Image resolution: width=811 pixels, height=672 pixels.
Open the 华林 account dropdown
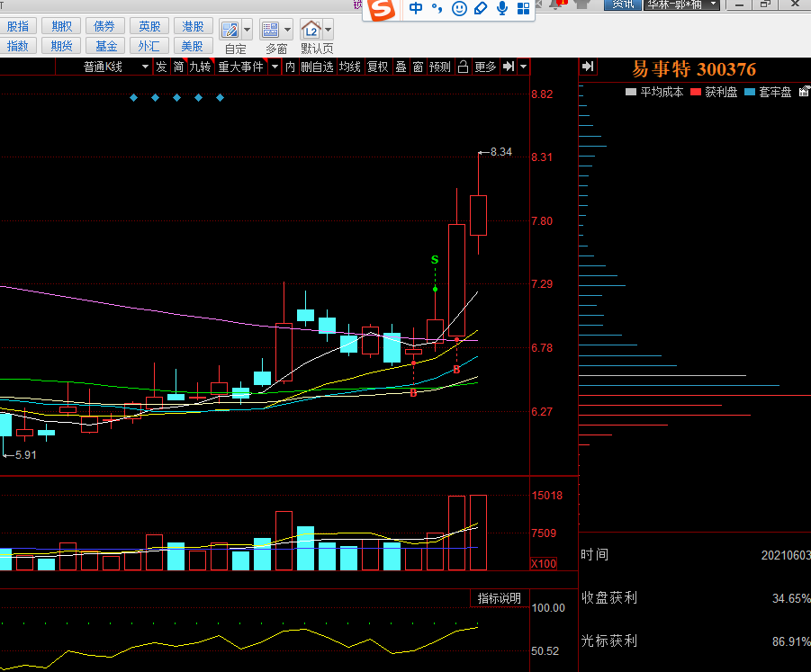(681, 4)
